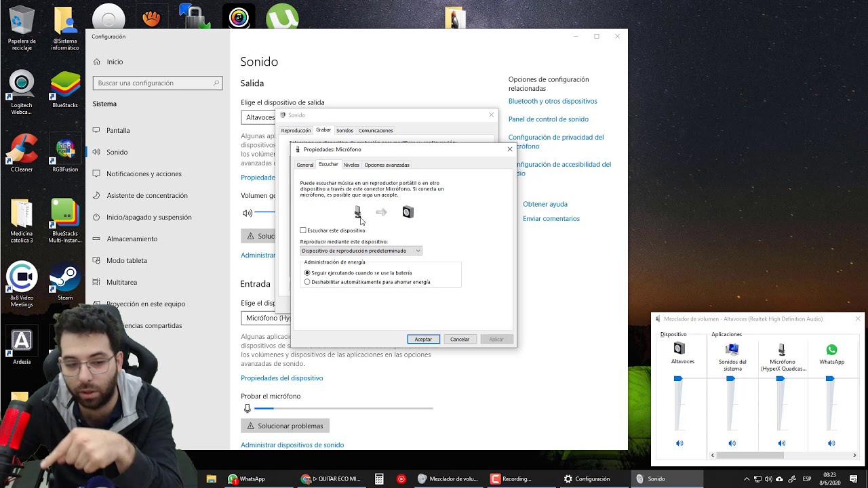Click mixer scrollbar right arrow
Image resolution: width=868 pixels, height=488 pixels.
(854, 455)
